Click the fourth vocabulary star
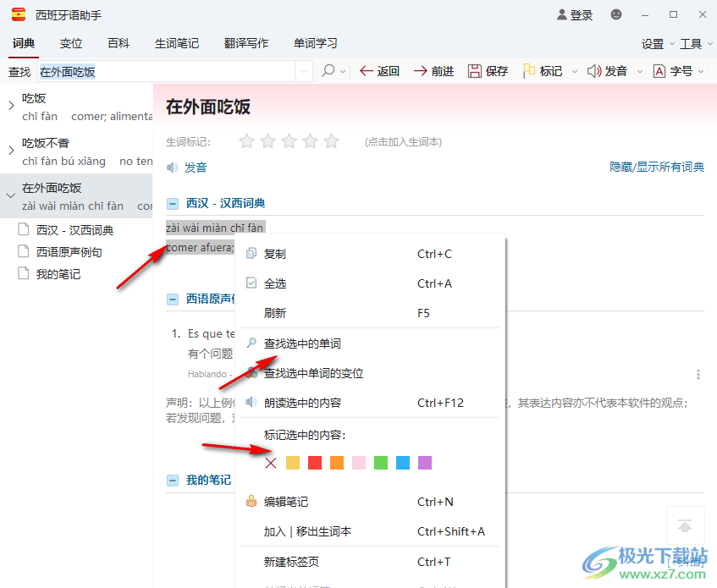 (x=310, y=141)
